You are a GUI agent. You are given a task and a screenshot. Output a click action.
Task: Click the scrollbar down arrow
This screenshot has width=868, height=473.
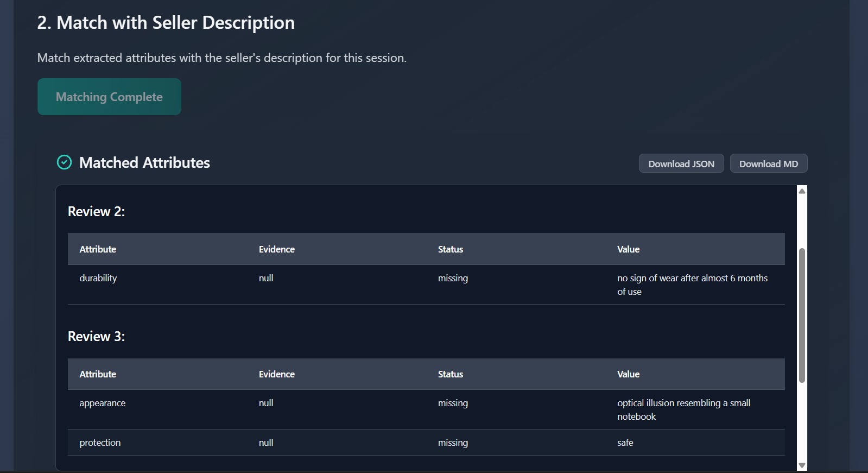tap(802, 465)
